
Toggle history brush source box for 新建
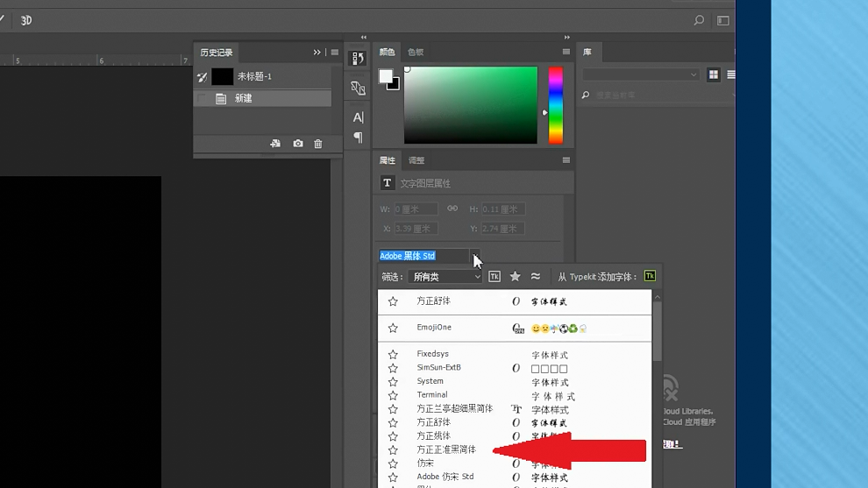(x=202, y=98)
